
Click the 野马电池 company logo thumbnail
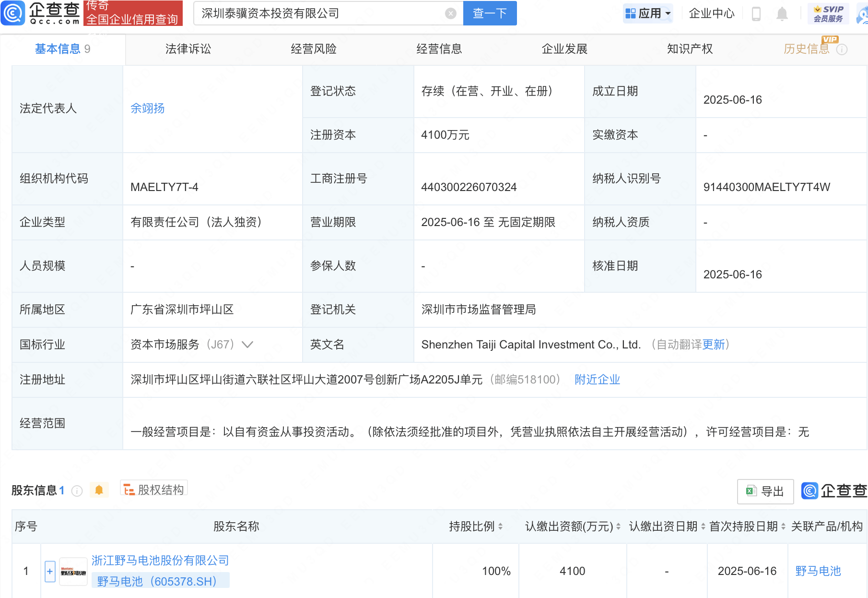tap(73, 572)
